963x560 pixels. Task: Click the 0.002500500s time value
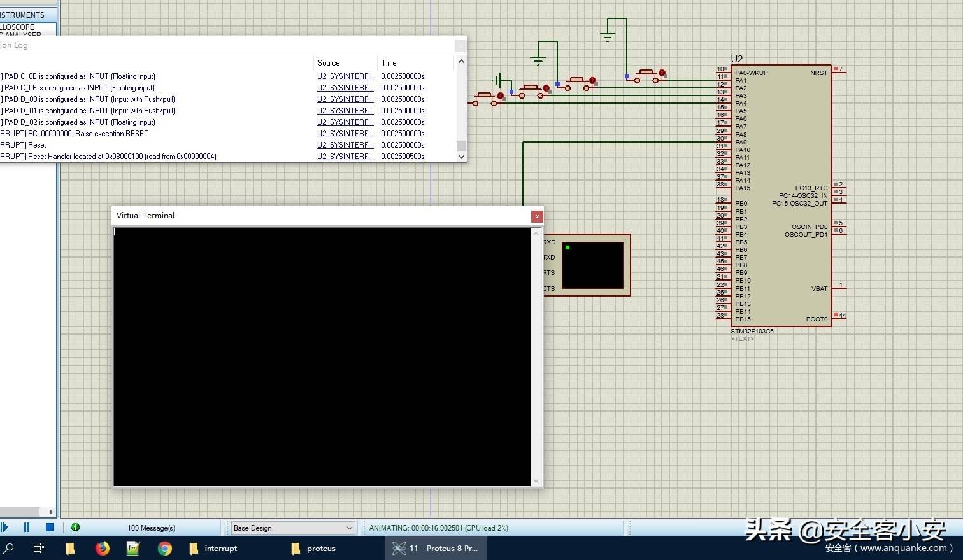(403, 157)
